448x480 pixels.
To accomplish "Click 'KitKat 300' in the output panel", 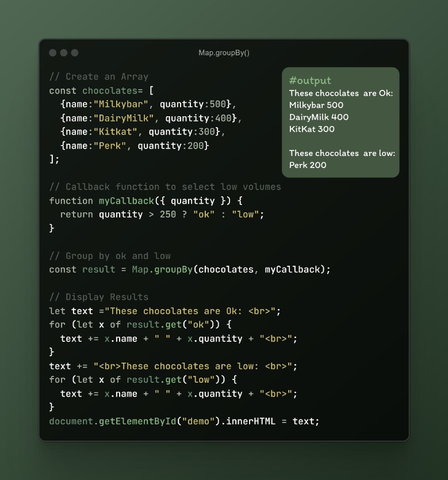I will [x=312, y=129].
